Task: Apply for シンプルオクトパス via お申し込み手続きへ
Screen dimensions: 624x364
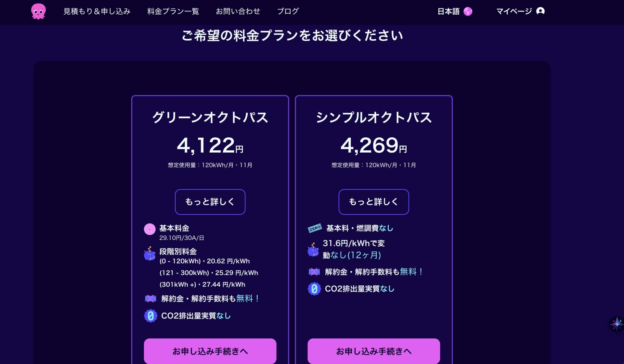Action: [x=373, y=351]
